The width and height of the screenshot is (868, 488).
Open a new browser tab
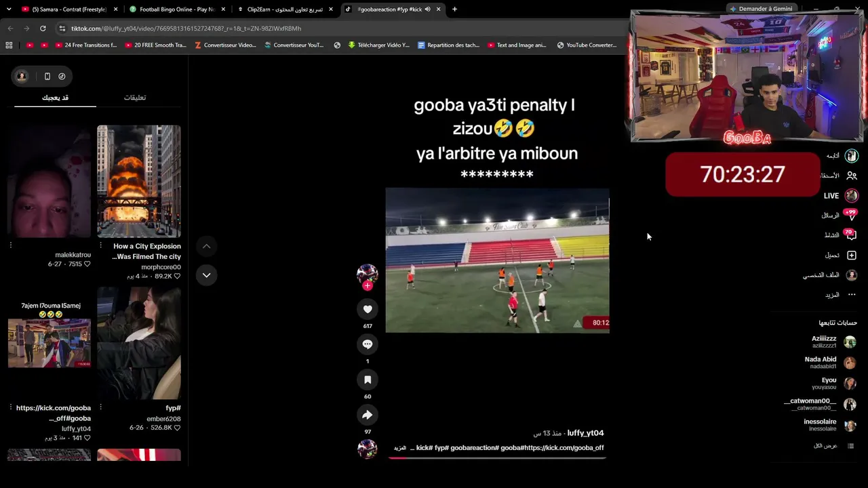454,9
